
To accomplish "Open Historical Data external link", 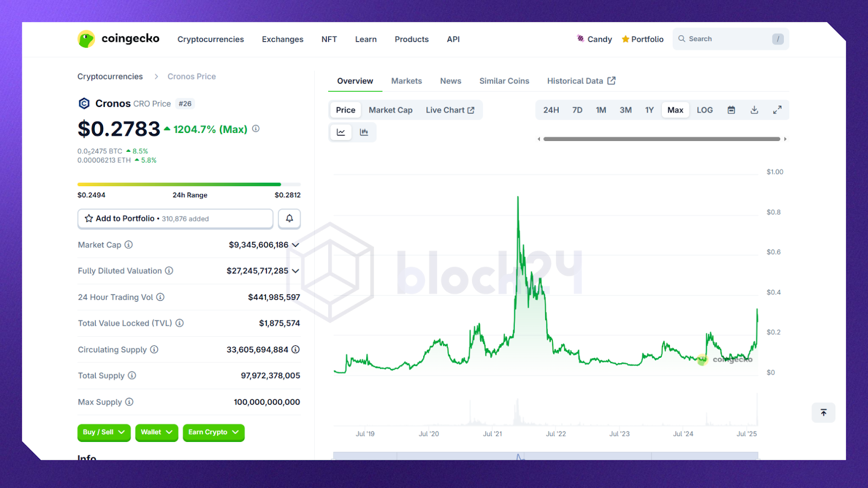I will click(581, 81).
